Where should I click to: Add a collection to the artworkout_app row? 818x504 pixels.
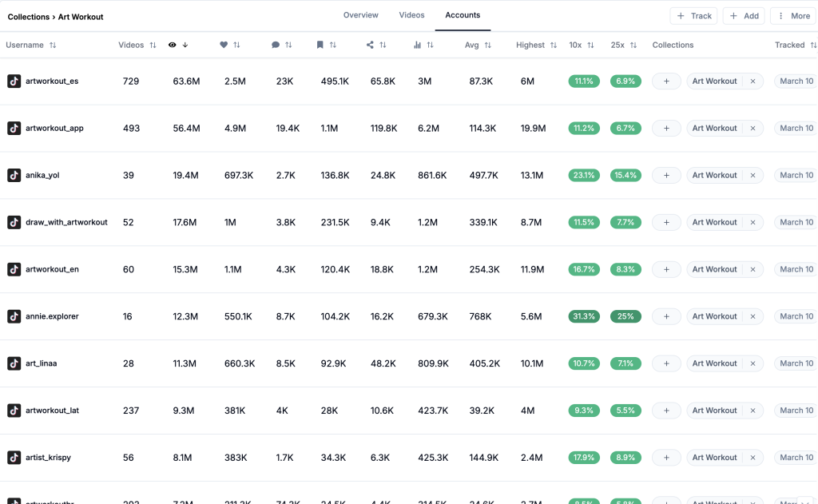point(666,128)
